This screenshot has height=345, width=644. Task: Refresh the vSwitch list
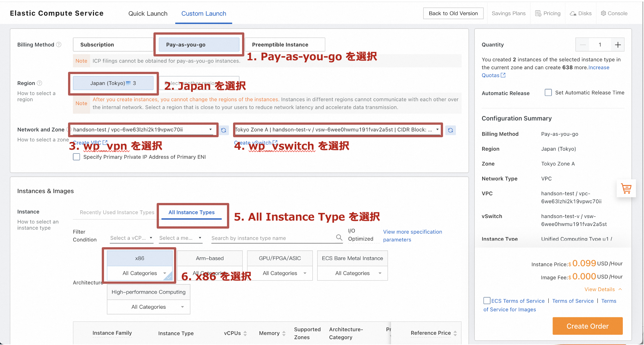pyautogui.click(x=450, y=130)
